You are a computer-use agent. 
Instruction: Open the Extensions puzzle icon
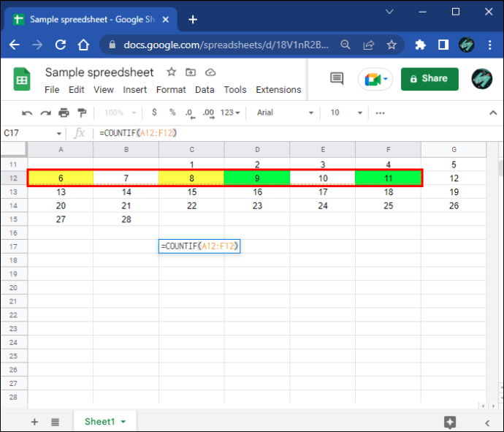point(420,45)
